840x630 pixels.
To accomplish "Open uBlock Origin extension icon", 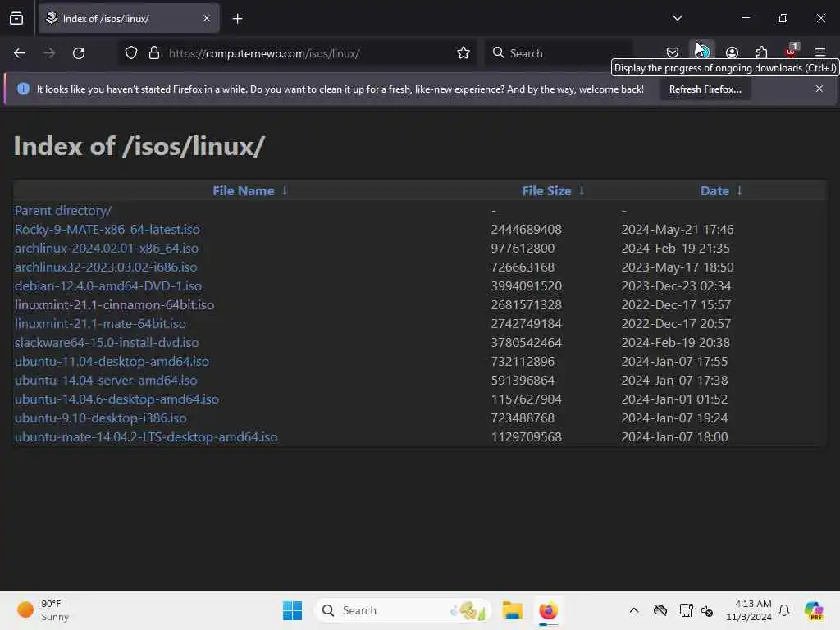I will pos(792,52).
